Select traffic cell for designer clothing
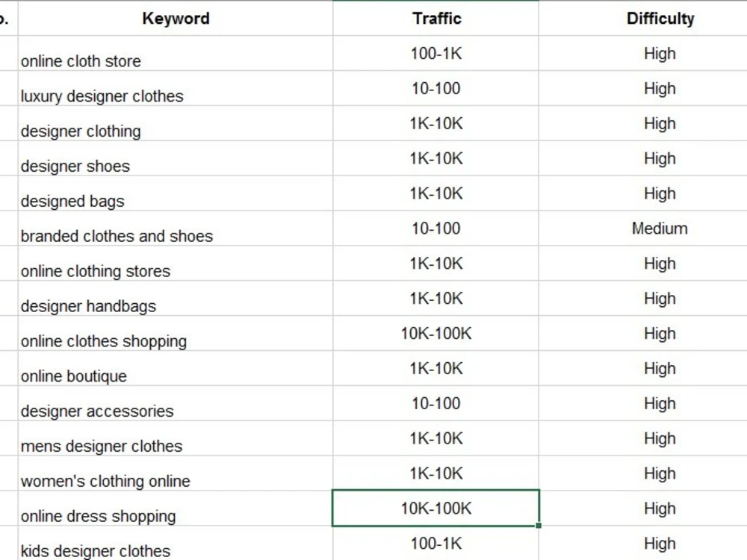 click(x=436, y=123)
